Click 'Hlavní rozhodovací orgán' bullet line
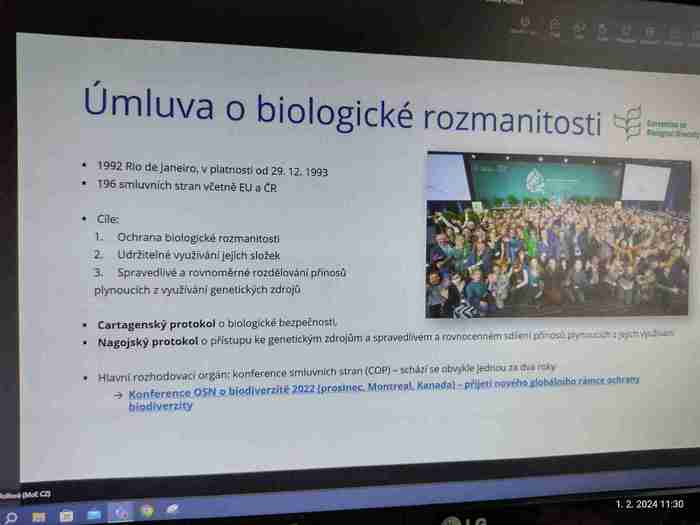Screen dimensions: 700x525 tap(327, 372)
